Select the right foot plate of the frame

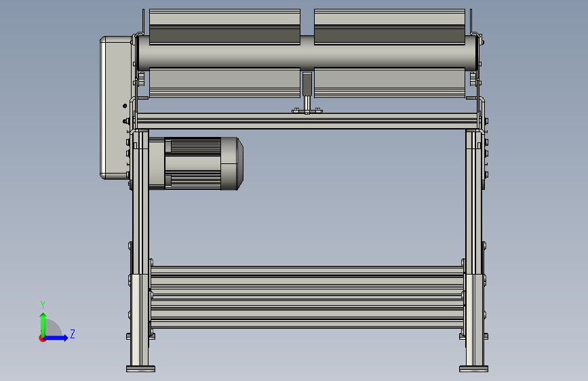pyautogui.click(x=473, y=369)
